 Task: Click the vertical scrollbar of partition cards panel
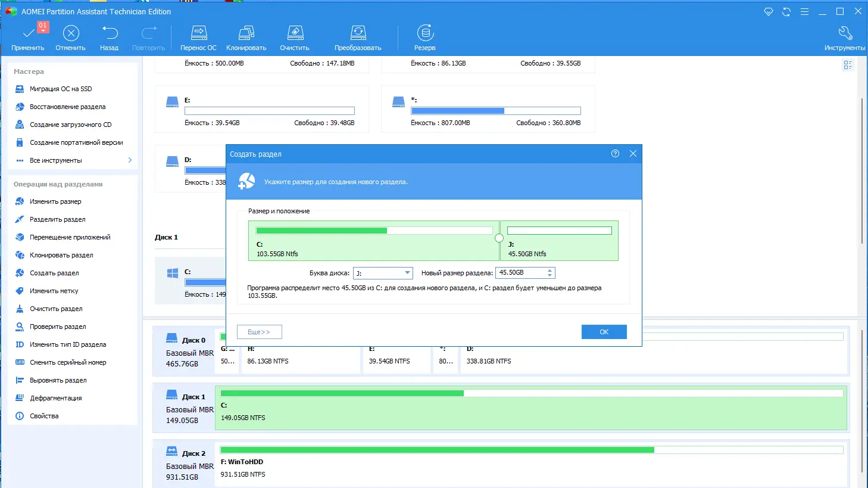(x=862, y=170)
